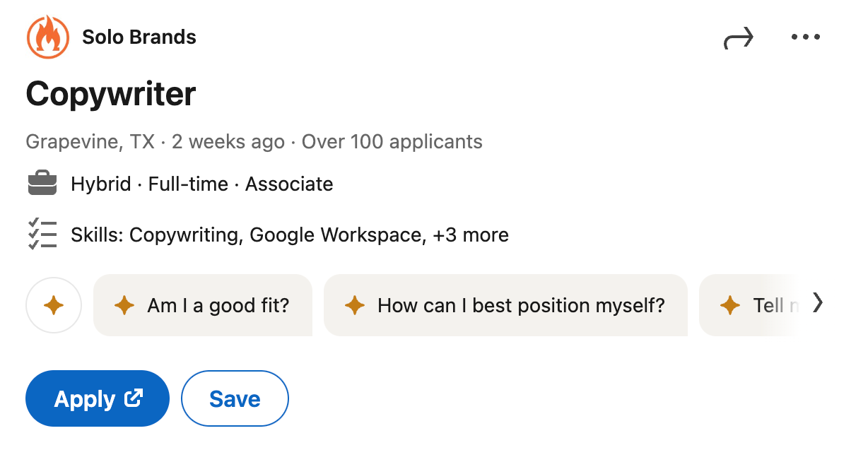Open the three-dot overflow menu
868x462 pixels.
[x=806, y=36]
